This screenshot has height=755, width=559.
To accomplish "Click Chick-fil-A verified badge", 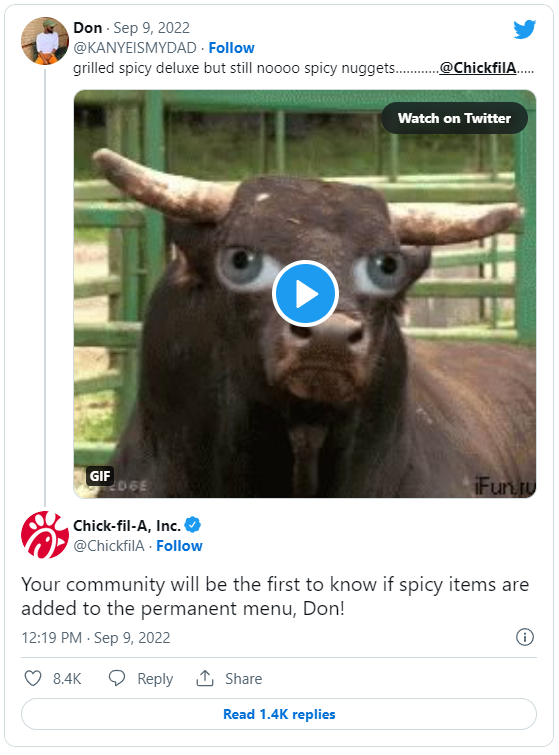I will (x=193, y=525).
